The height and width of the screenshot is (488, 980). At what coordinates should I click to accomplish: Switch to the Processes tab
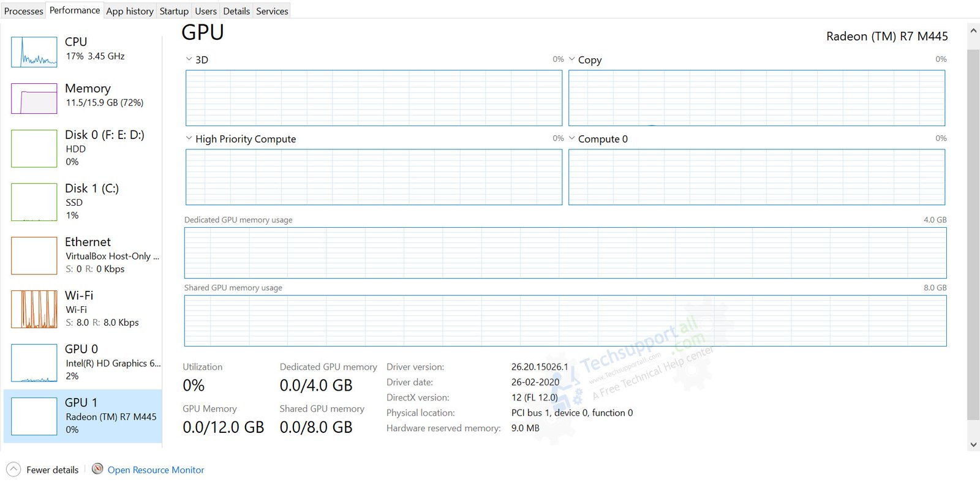[x=23, y=11]
